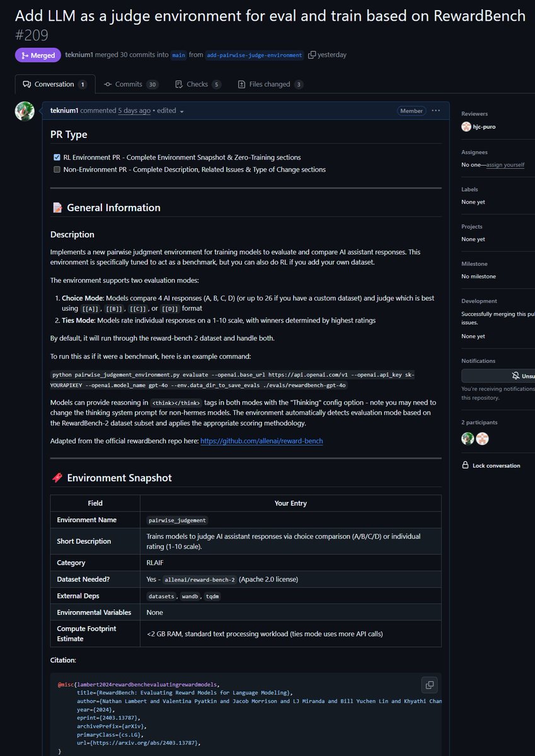Copy the citation code block
The height and width of the screenshot is (756, 535).
pyautogui.click(x=429, y=684)
